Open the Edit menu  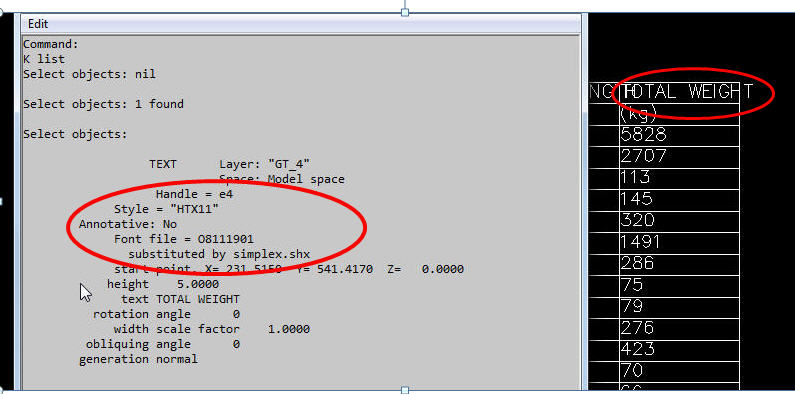(38, 24)
